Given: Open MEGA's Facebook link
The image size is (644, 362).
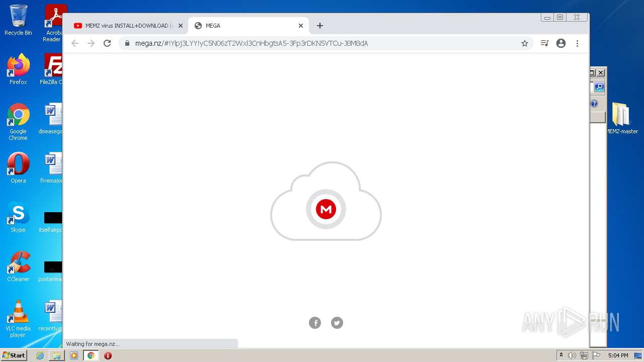Looking at the screenshot, I should click(315, 323).
